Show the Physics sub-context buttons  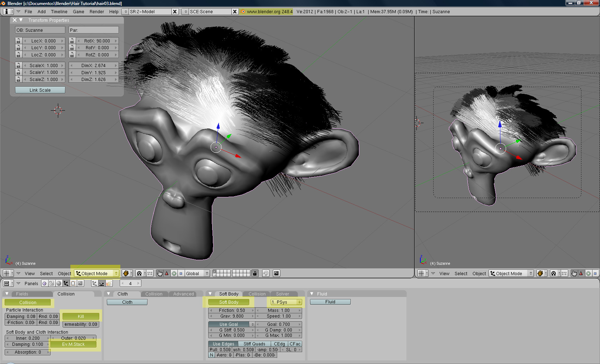click(x=101, y=283)
